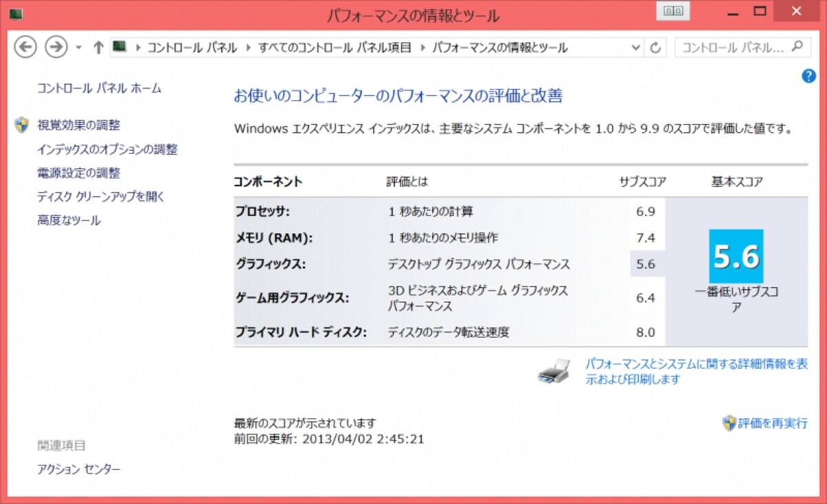The image size is (827, 504).
Task: Expand the arrow after コントロール パネル in breadcrumb
Action: [x=248, y=48]
